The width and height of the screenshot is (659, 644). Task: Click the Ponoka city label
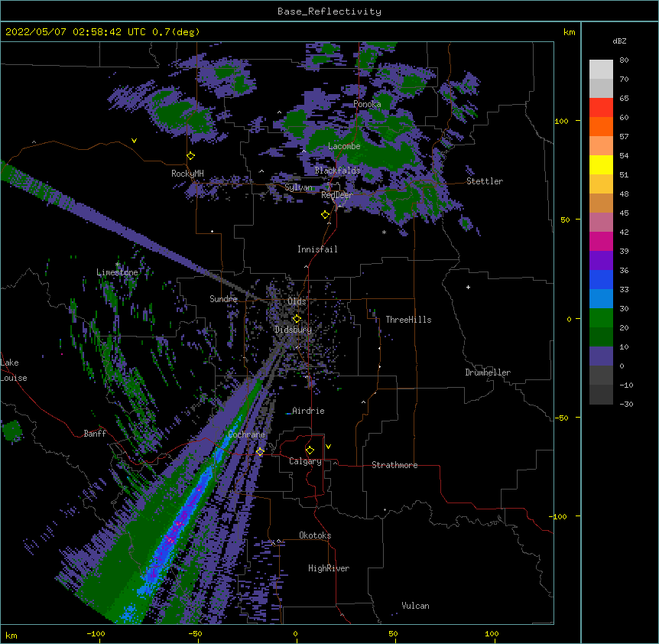367,104
